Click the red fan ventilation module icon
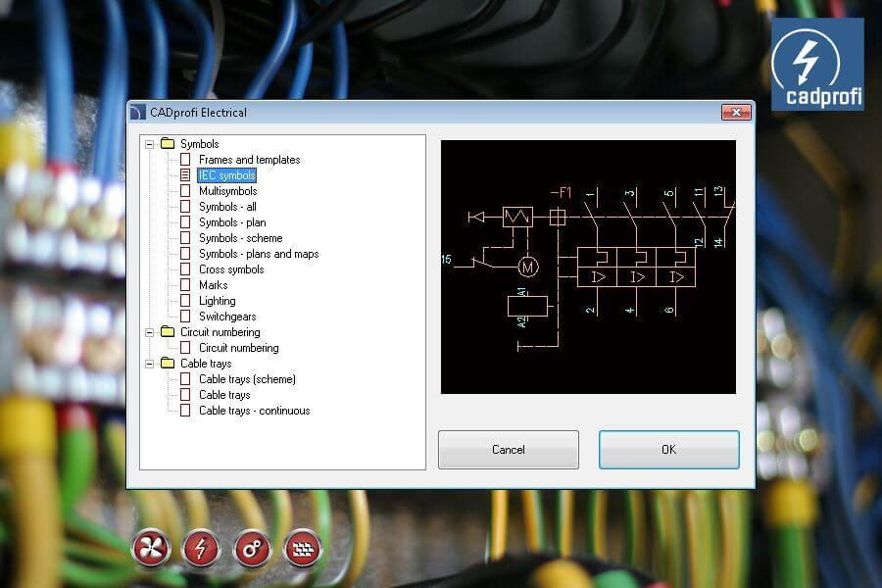Screen dimensions: 882x588 click(x=151, y=548)
